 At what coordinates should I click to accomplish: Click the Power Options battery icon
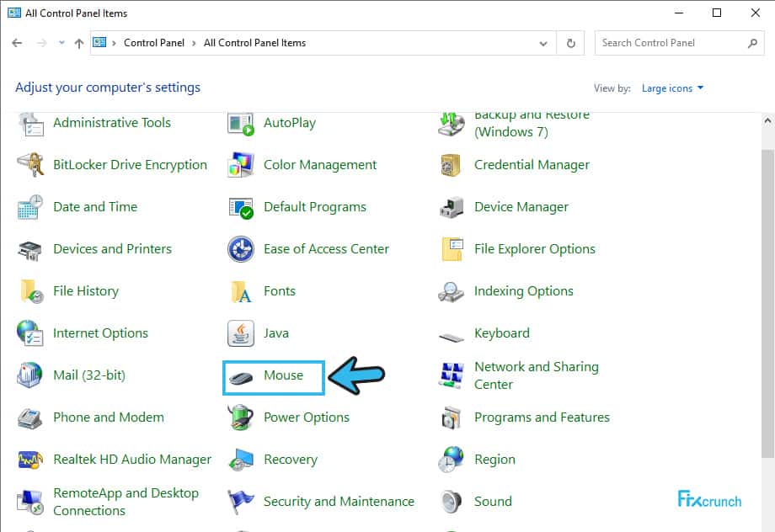pos(241,418)
